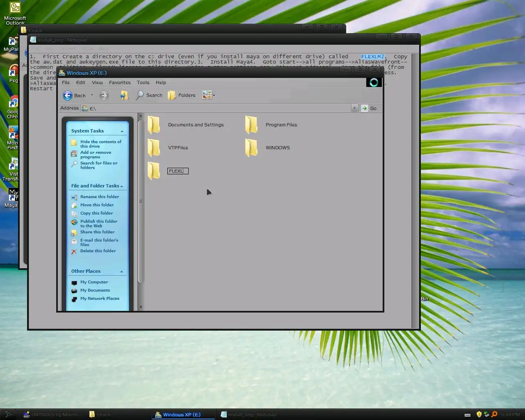The height and width of the screenshot is (420, 525).
Task: Click the Back arrow icon in Explorer
Action: coord(68,96)
